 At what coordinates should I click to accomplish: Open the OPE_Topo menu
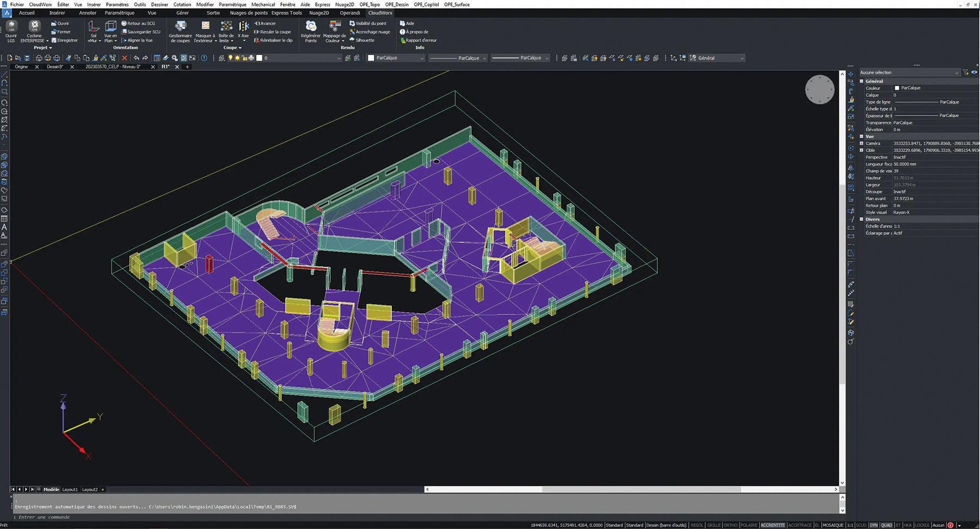click(370, 4)
